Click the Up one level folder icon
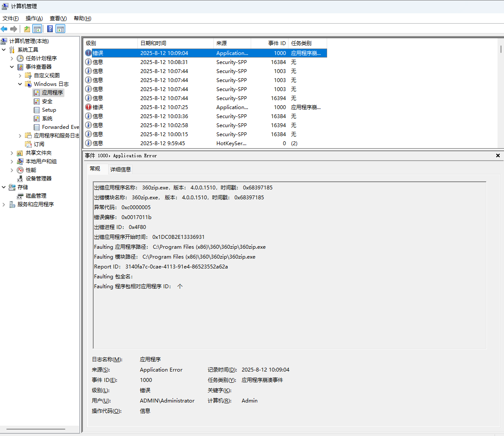504x436 pixels. pos(27,29)
